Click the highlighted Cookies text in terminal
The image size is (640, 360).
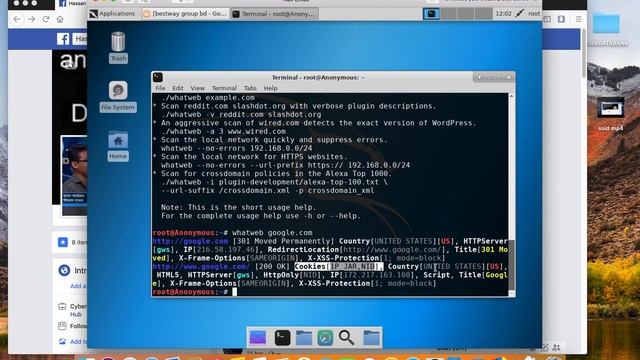click(339, 267)
